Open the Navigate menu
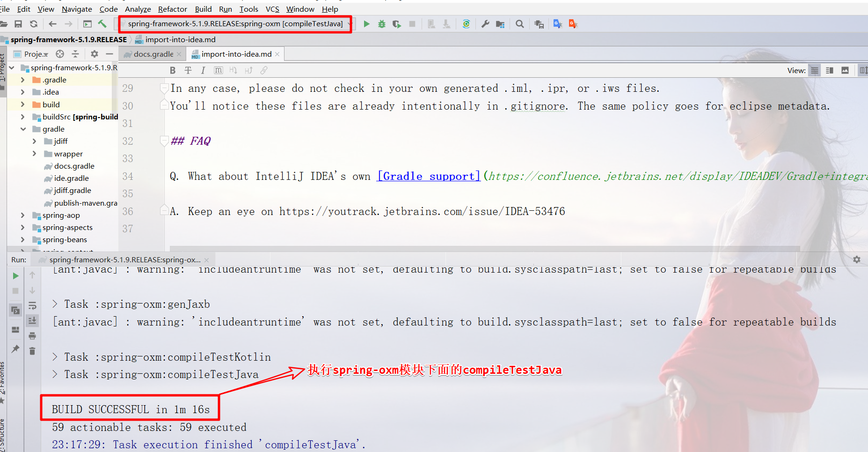The width and height of the screenshot is (868, 452). 77,9
